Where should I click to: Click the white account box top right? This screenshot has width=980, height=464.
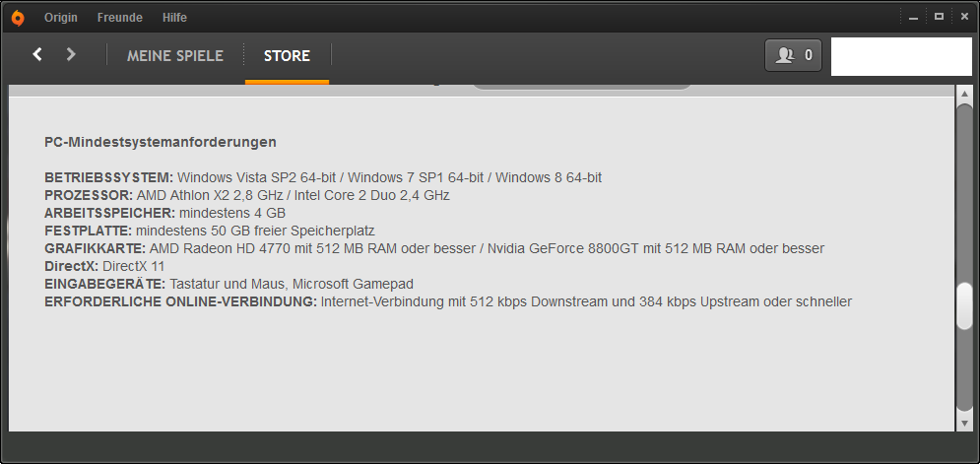pyautogui.click(x=901, y=56)
